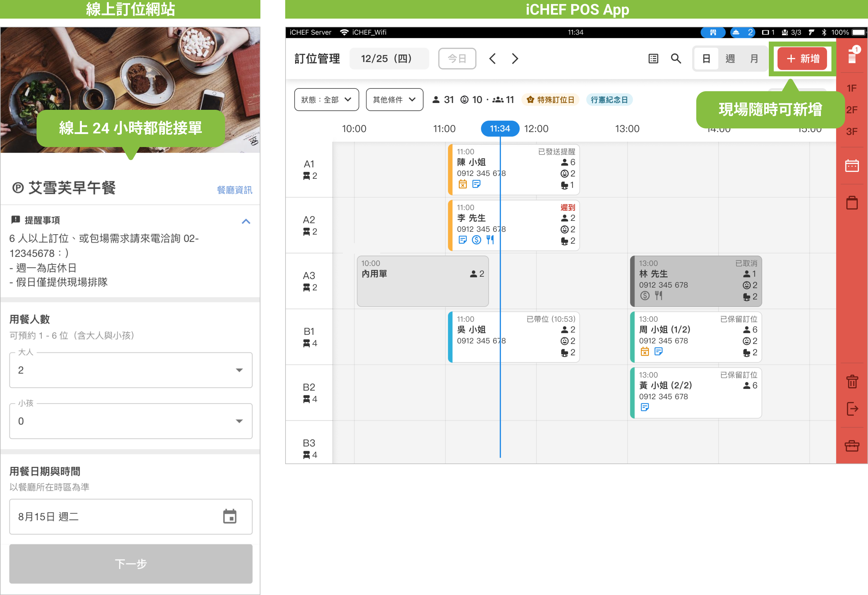Open the 餐廳資訊 link
868x595 pixels.
coord(235,190)
